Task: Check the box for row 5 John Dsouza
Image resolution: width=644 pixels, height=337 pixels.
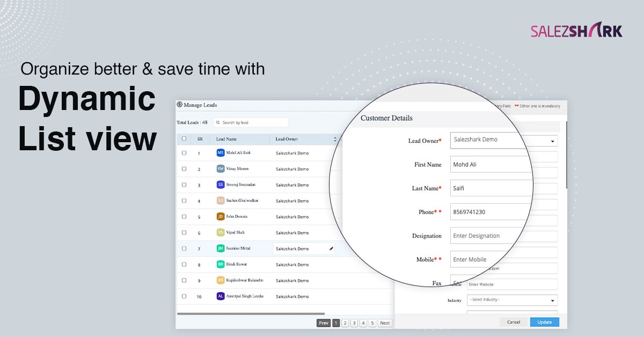Action: 184,216
